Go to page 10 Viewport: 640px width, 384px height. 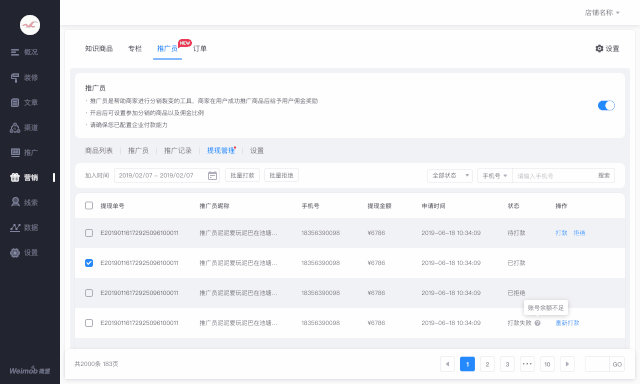click(547, 364)
